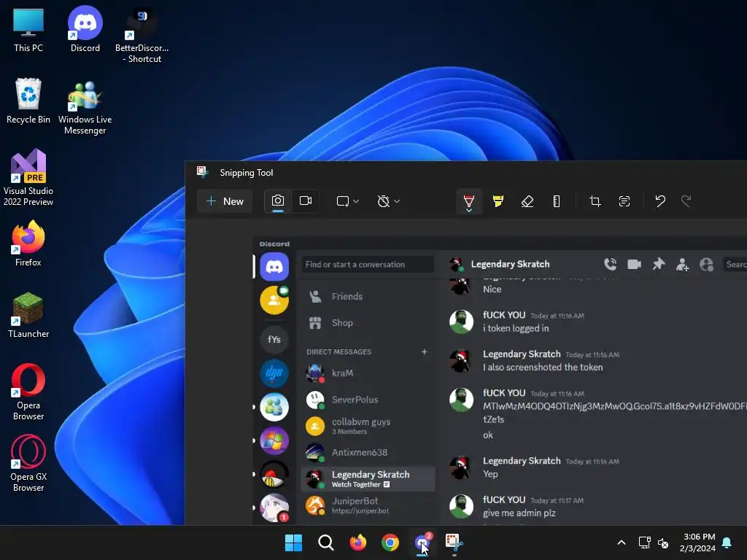Click the chat Search box
Viewport: 747px width, 560px height.
click(x=735, y=264)
